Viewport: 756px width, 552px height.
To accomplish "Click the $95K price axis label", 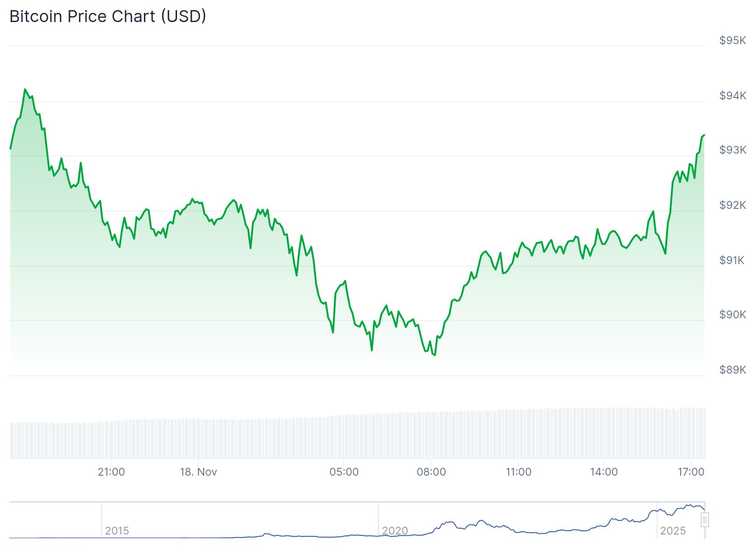I will point(733,40).
